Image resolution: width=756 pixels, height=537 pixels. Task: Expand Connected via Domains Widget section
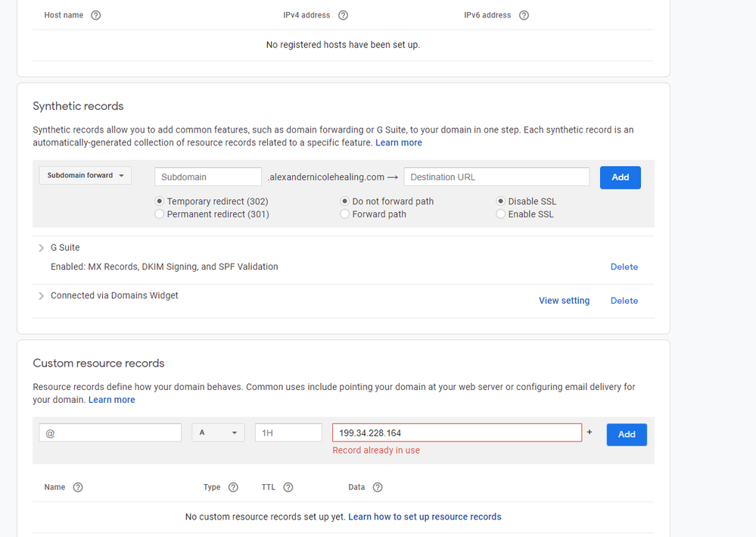[x=41, y=295]
